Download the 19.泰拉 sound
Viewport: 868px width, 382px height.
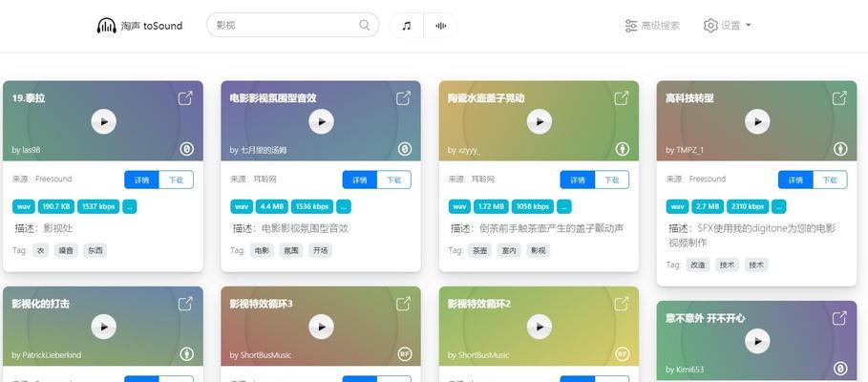[x=176, y=180]
